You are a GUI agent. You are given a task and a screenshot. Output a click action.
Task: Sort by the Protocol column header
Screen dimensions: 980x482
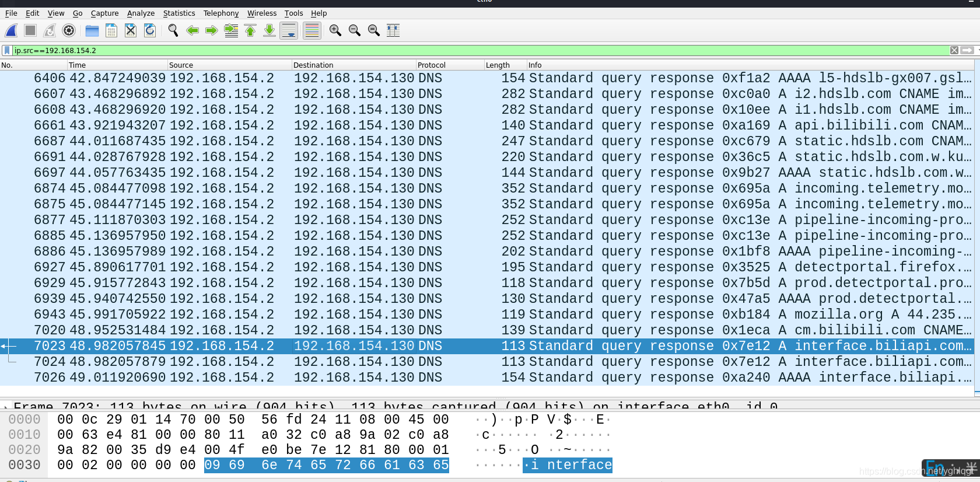[x=450, y=65]
